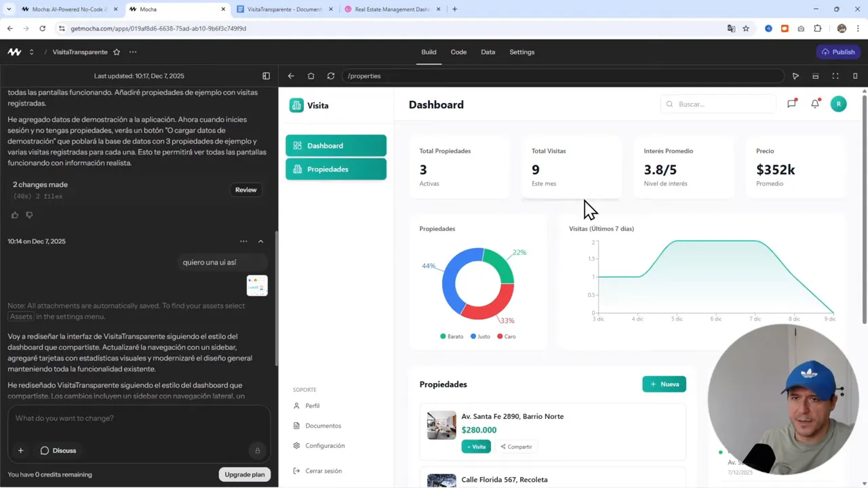This screenshot has height=488, width=868.
Task: Refresh the app preview
Action: 330,76
